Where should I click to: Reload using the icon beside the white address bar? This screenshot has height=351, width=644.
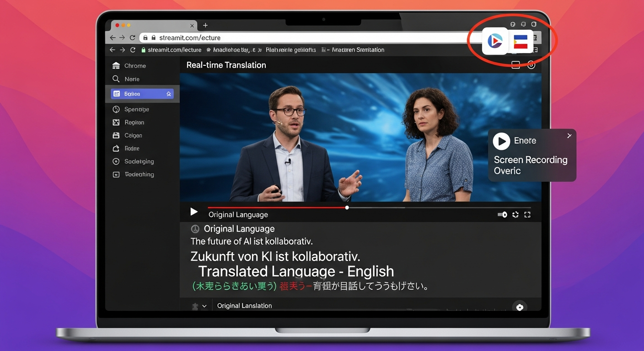click(132, 38)
